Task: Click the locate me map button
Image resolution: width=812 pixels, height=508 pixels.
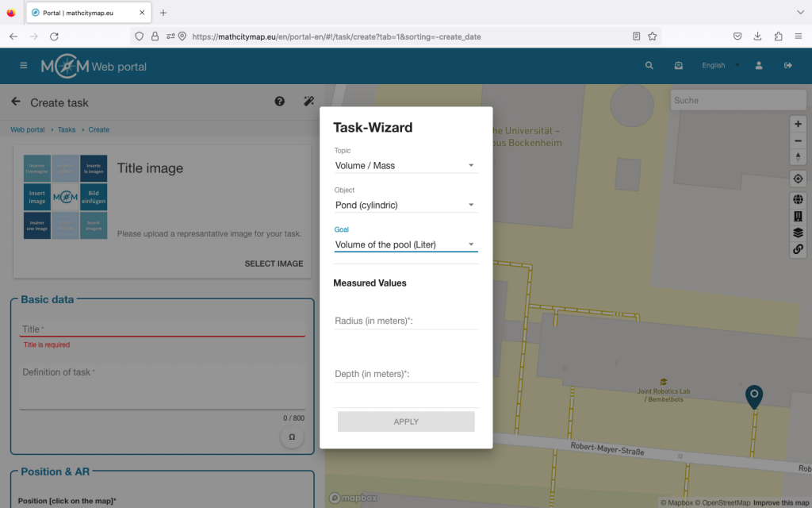Action: 798,179
